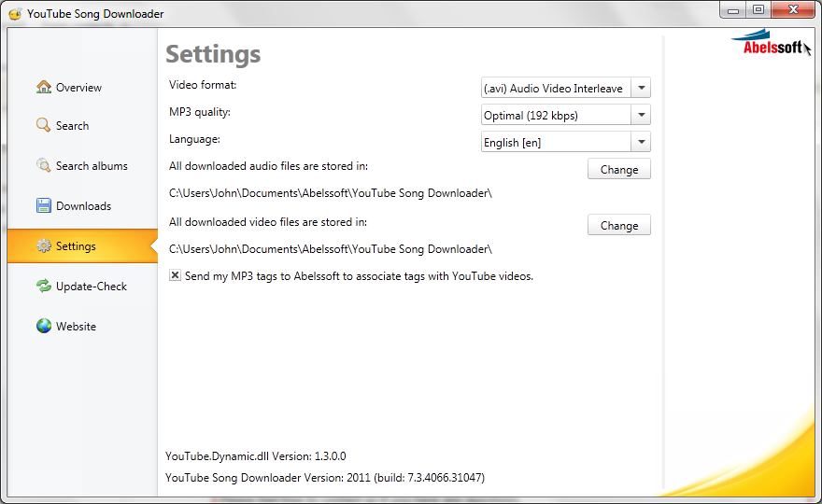Viewport: 822px width, 504px height.
Task: Maximize the YouTube Song Downloader window
Action: (758, 10)
